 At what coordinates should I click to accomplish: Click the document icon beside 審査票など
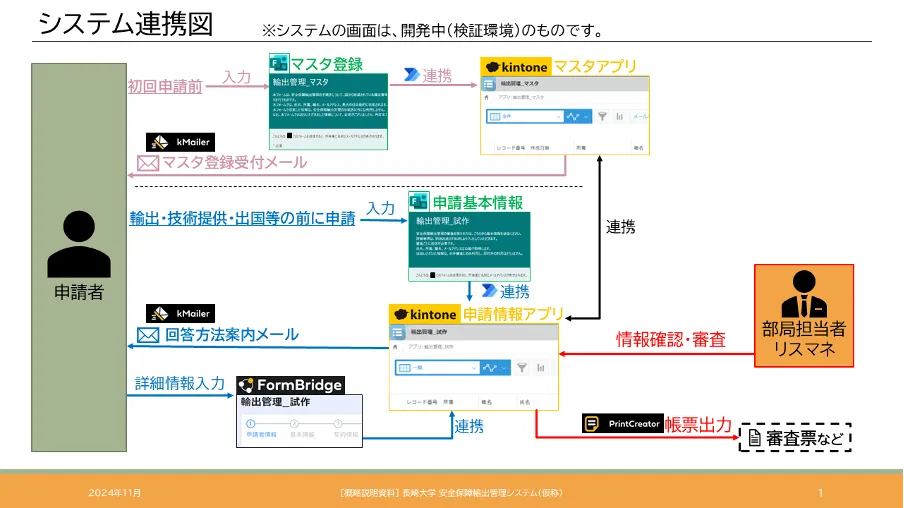click(x=753, y=437)
